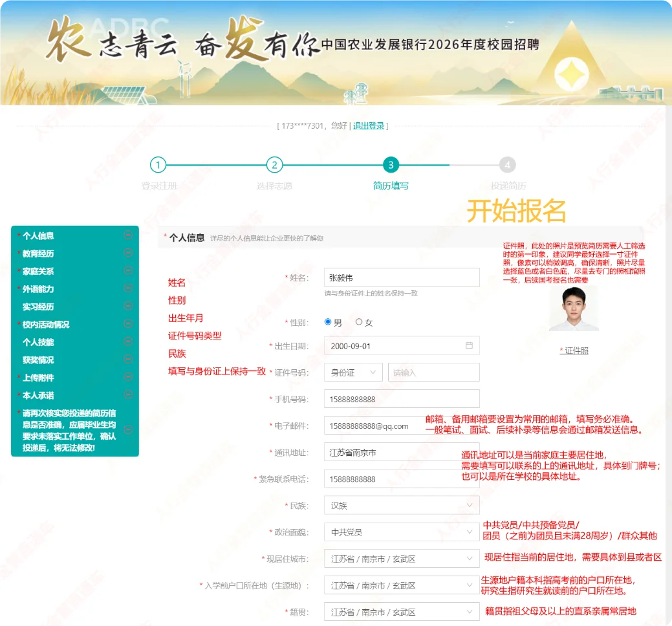This screenshot has height=626, width=672.
Task: Click the minus icon beside 上传附件
Action: coord(128,377)
